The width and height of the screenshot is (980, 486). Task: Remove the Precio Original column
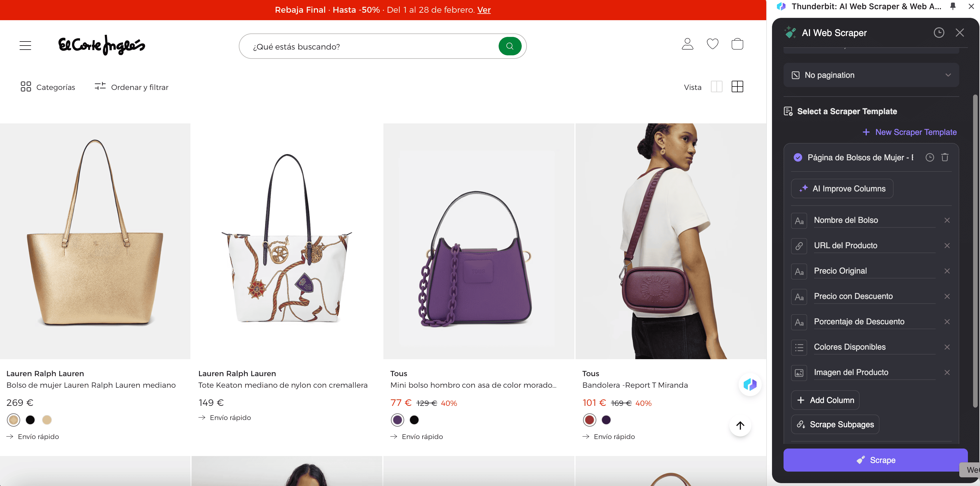(947, 271)
